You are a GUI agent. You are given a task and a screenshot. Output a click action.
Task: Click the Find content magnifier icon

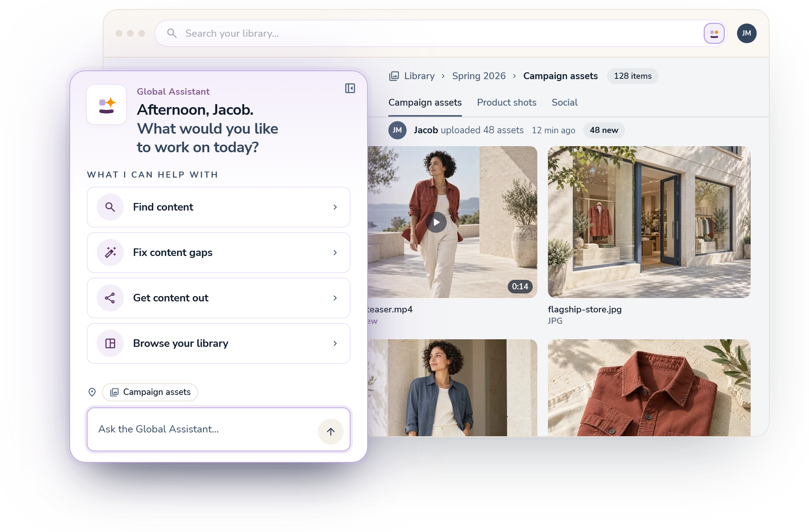[x=110, y=207]
